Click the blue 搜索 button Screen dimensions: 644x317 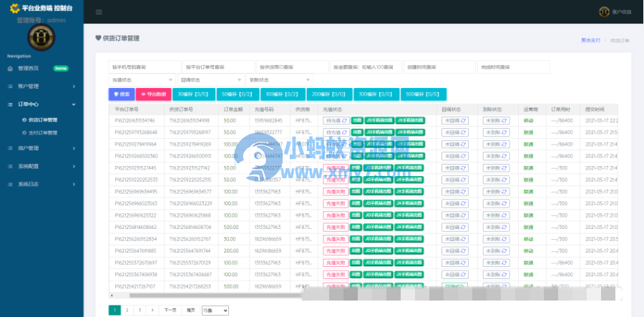tap(122, 94)
